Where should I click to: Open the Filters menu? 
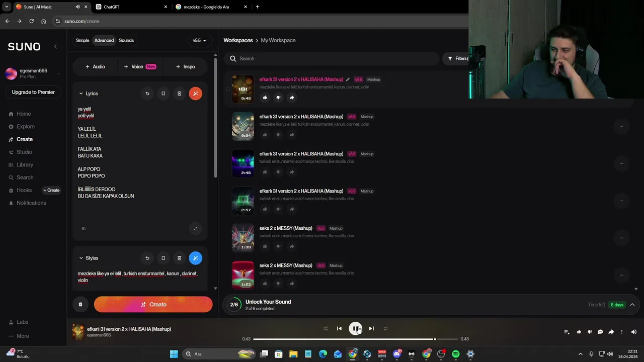[457, 58]
